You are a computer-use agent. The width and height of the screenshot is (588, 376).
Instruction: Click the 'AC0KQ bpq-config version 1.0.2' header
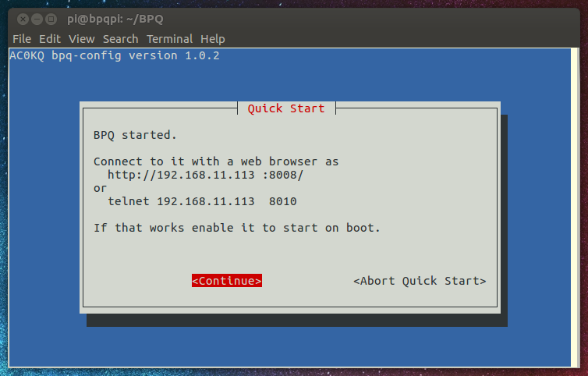tap(115, 55)
